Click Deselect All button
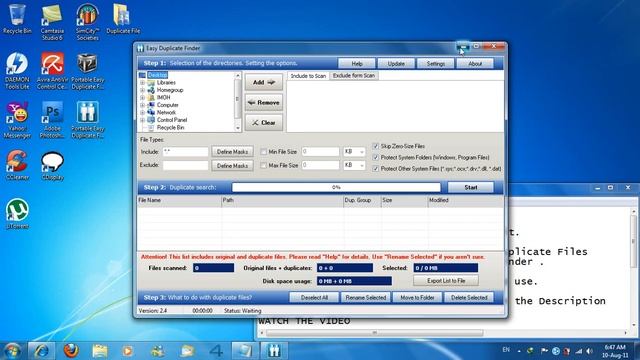This screenshot has width=640, height=360. tap(314, 298)
